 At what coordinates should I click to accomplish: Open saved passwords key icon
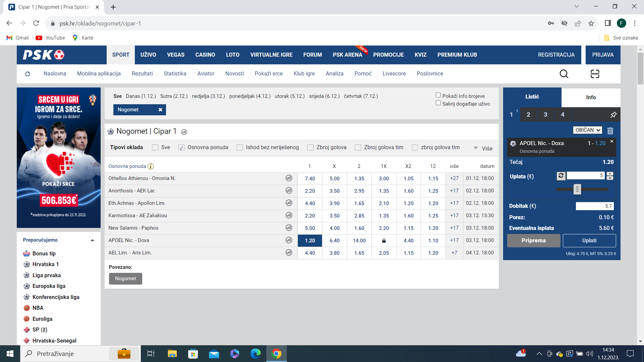(551, 23)
